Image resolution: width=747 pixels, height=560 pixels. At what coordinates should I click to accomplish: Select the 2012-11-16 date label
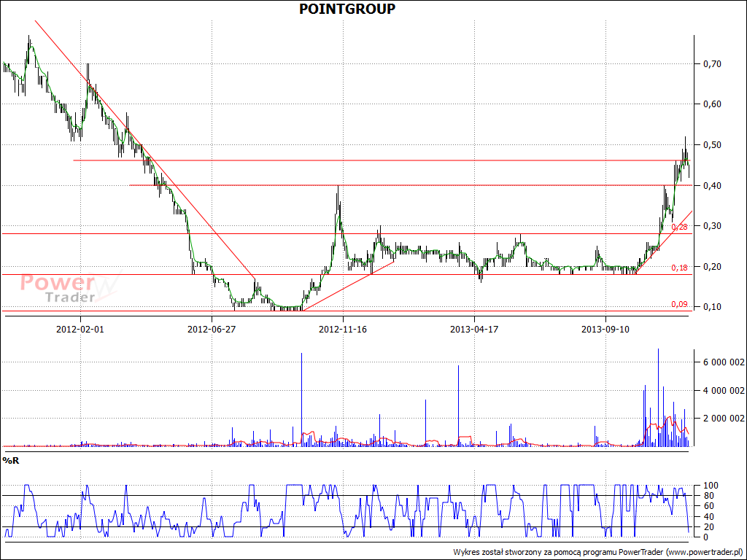[343, 329]
